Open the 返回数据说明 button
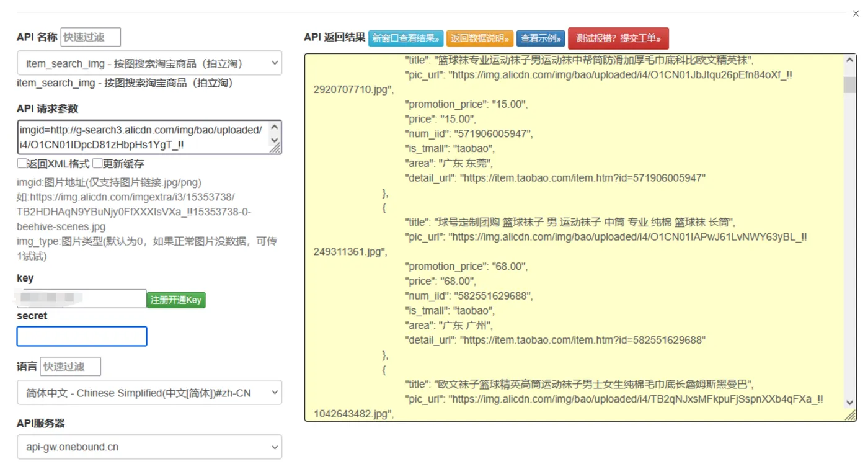Viewport: 868px width, 464px height. 479,38
